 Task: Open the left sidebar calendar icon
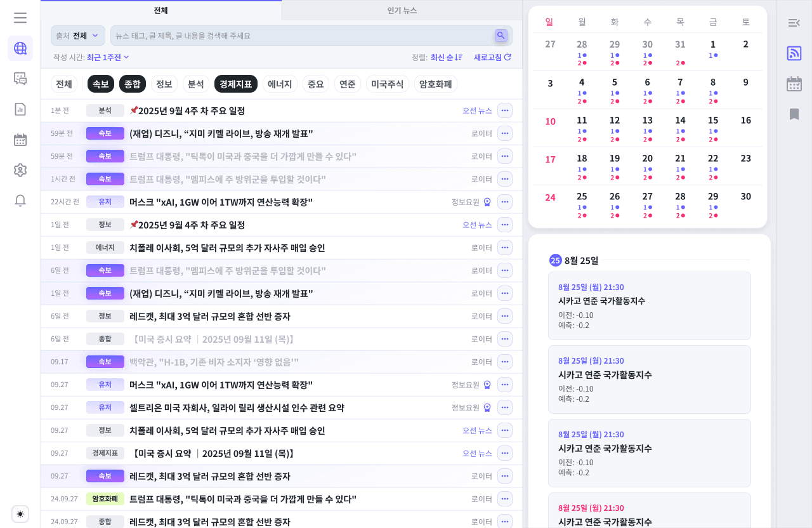20,140
